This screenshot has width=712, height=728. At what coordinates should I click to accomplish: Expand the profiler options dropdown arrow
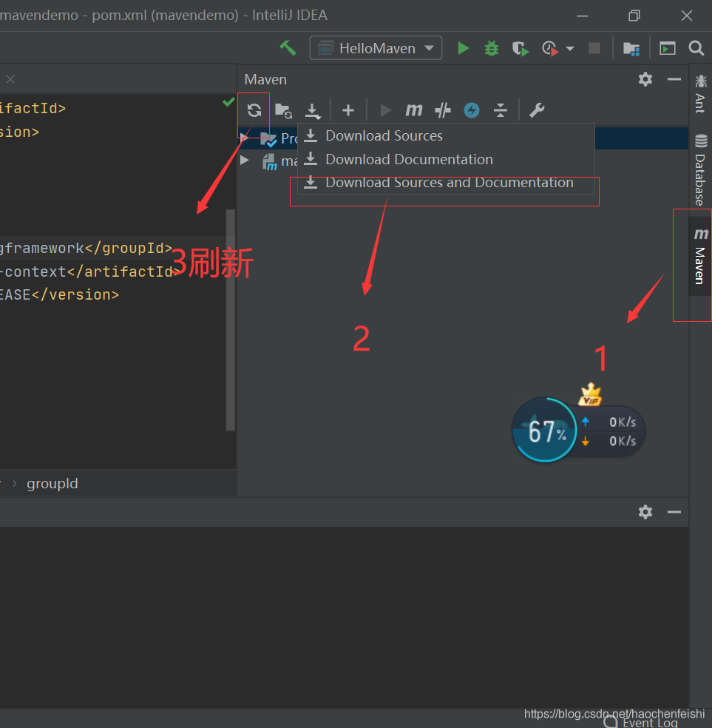(x=570, y=48)
